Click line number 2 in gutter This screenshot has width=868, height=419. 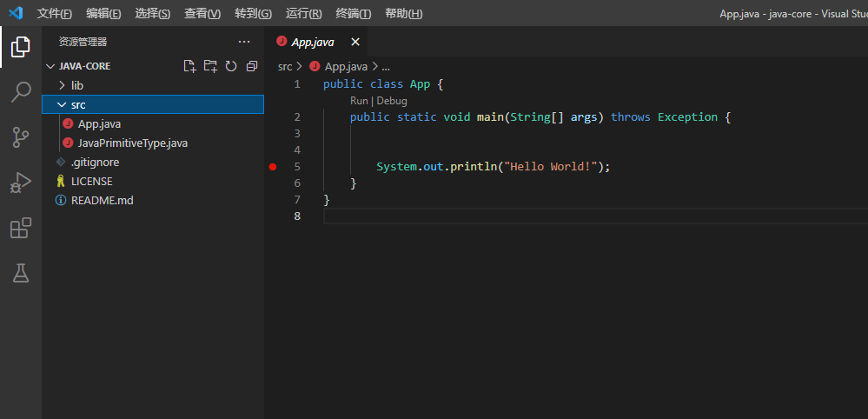[297, 117]
